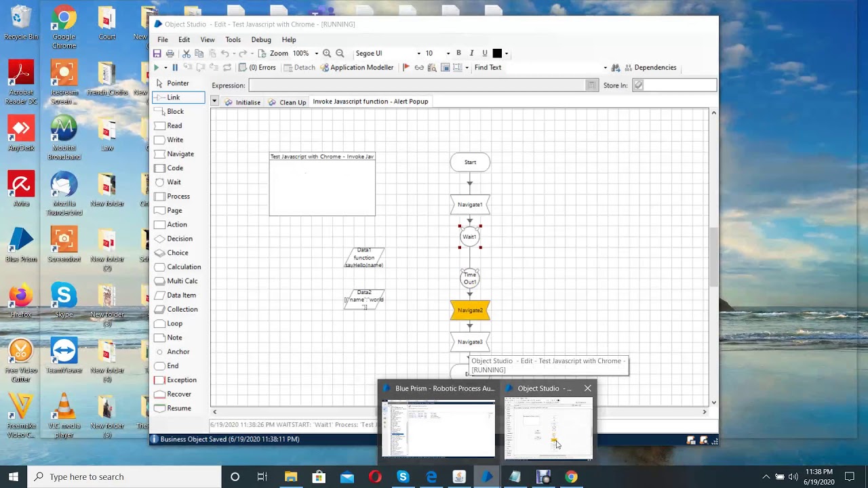868x488 pixels.
Task: Click the calculator icon beside Expression field
Action: pos(592,85)
